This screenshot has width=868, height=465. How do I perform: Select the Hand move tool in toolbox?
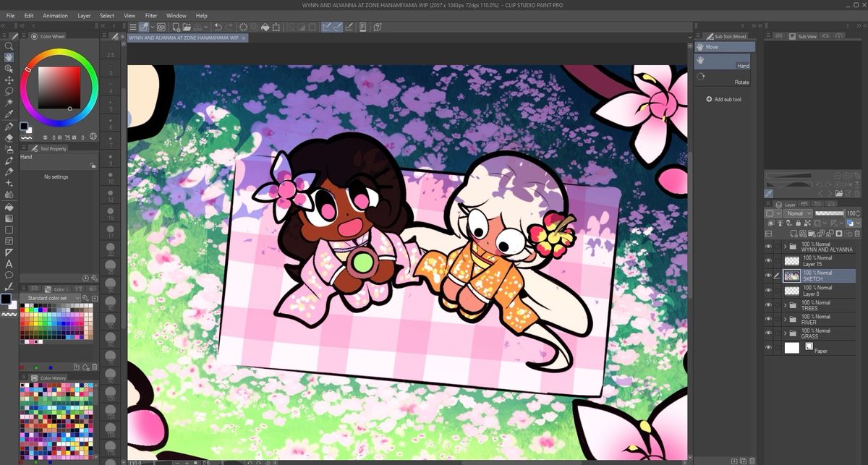(x=9, y=57)
